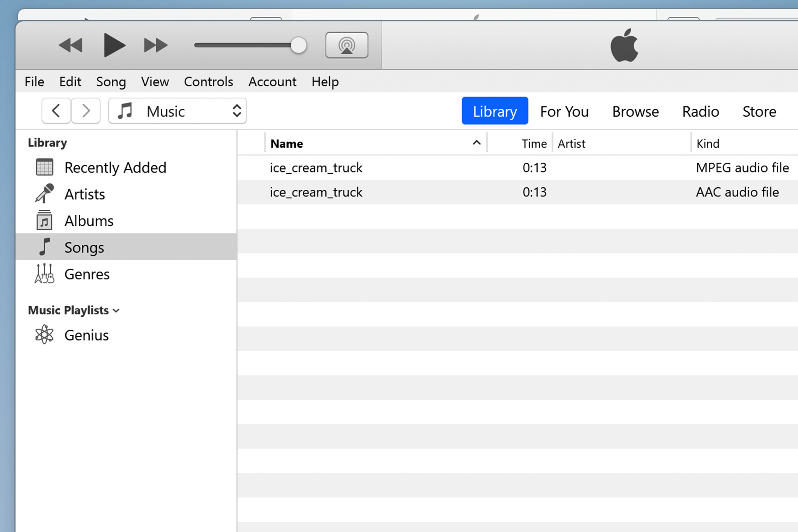
Task: Click the Artists microphone icon
Action: pos(44,193)
